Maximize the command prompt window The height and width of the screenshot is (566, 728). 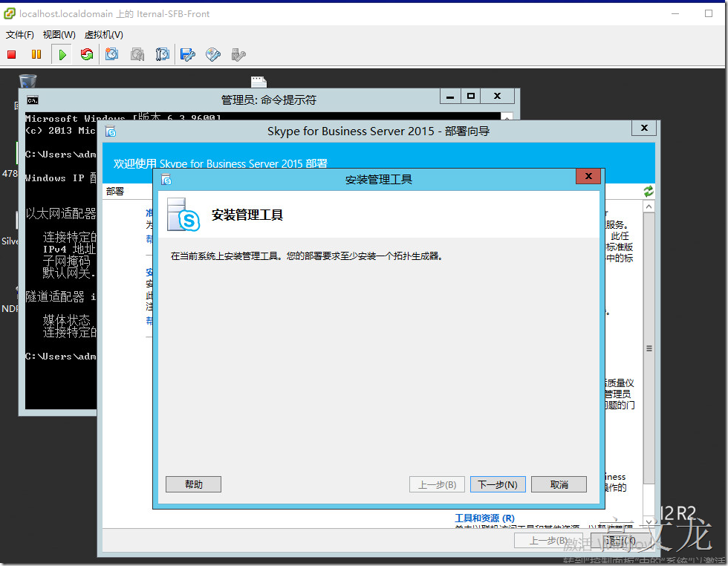[x=471, y=96]
